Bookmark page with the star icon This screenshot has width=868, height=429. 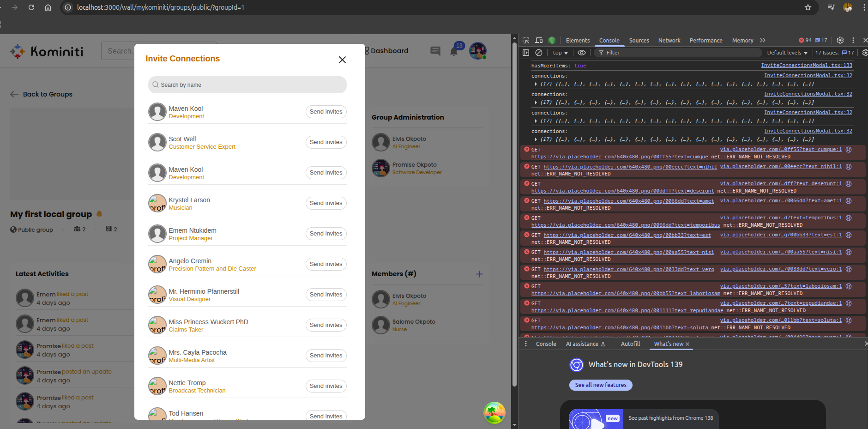point(808,7)
